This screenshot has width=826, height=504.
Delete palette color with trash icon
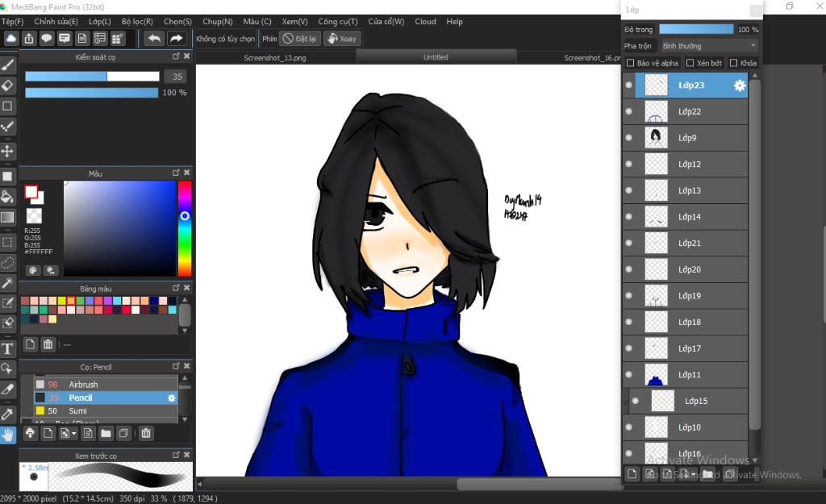coord(48,344)
